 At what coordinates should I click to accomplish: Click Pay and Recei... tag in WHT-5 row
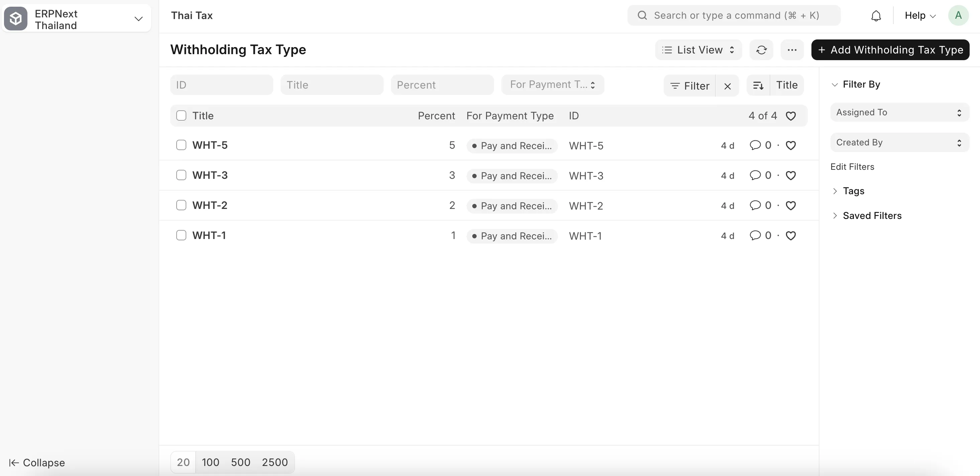tap(512, 146)
